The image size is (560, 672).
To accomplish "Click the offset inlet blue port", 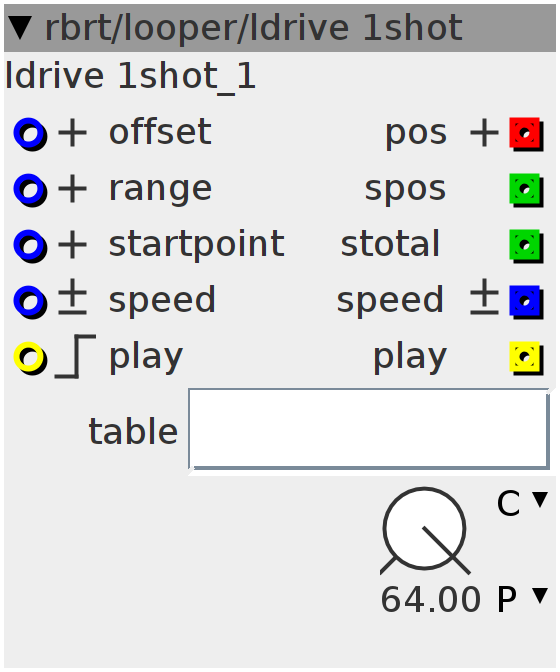I will tap(30, 134).
